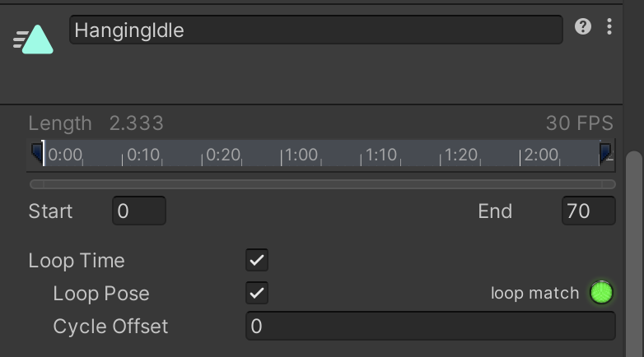Click the timeline end range handle
Image resolution: width=644 pixels, height=357 pixels.
[x=605, y=152]
